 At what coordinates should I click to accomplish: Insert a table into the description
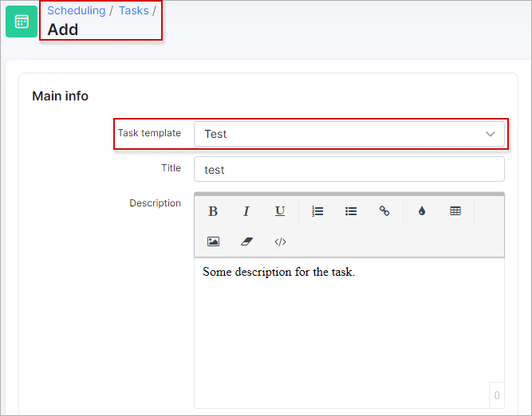point(455,211)
